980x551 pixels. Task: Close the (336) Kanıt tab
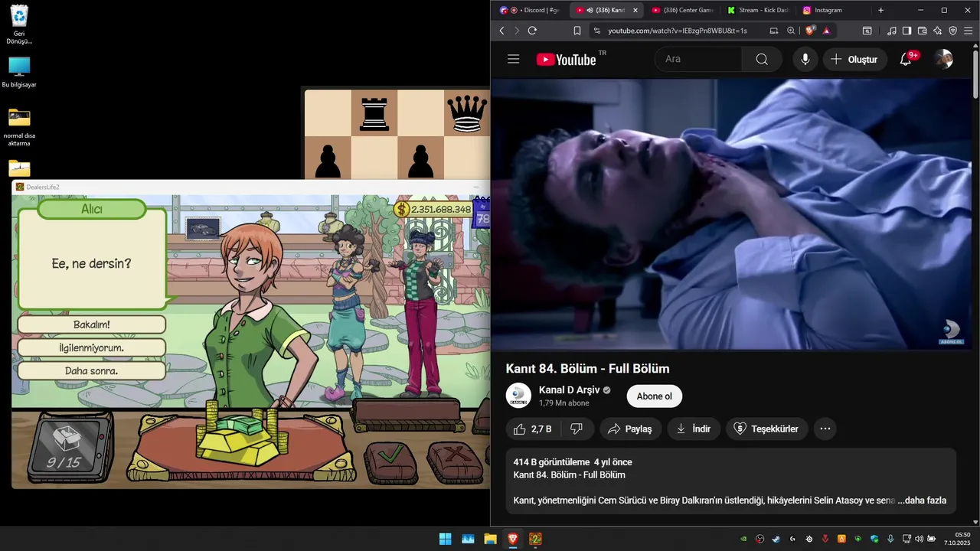coord(635,10)
